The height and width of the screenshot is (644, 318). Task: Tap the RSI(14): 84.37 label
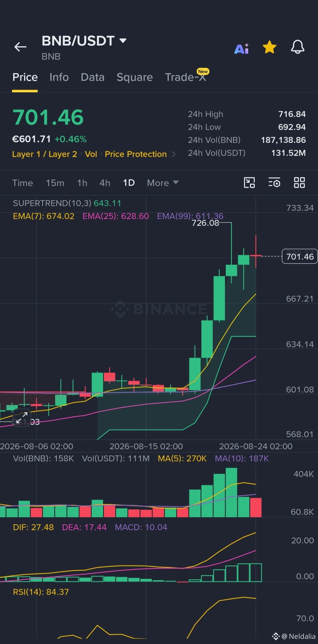[x=41, y=592]
